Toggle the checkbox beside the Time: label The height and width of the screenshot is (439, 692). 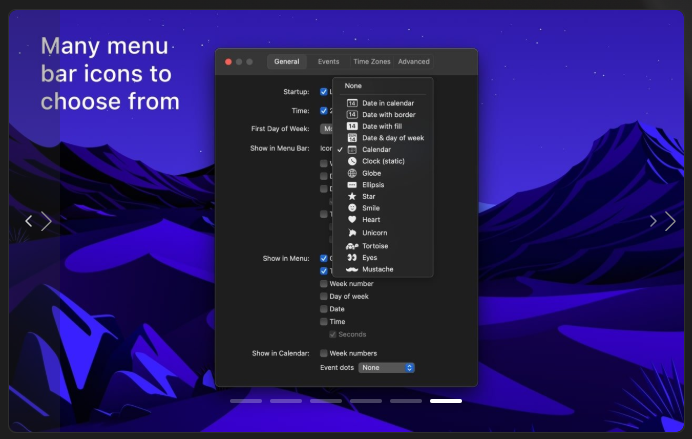[323, 111]
